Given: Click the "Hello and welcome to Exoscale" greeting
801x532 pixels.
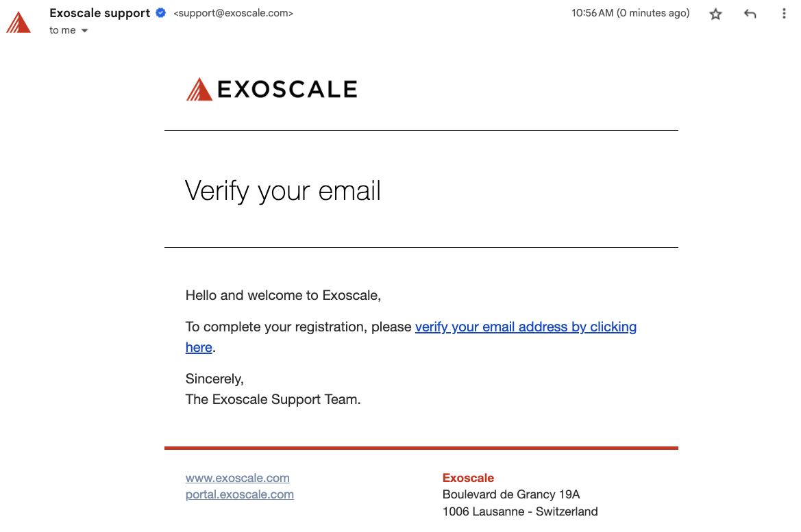Looking at the screenshot, I should click(x=283, y=296).
